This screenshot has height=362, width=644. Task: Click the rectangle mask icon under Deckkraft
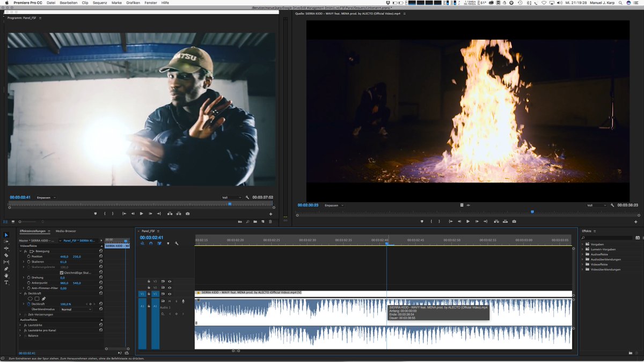point(36,299)
